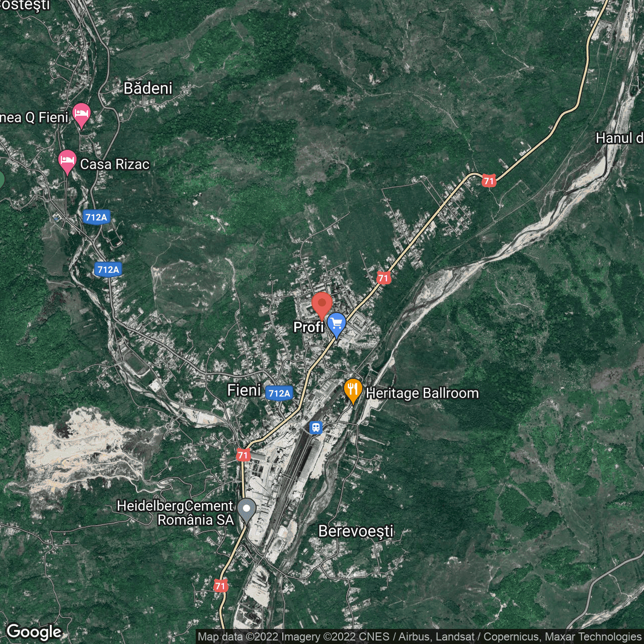Select the Berevoești place label
This screenshot has width=644, height=644.
tap(356, 531)
